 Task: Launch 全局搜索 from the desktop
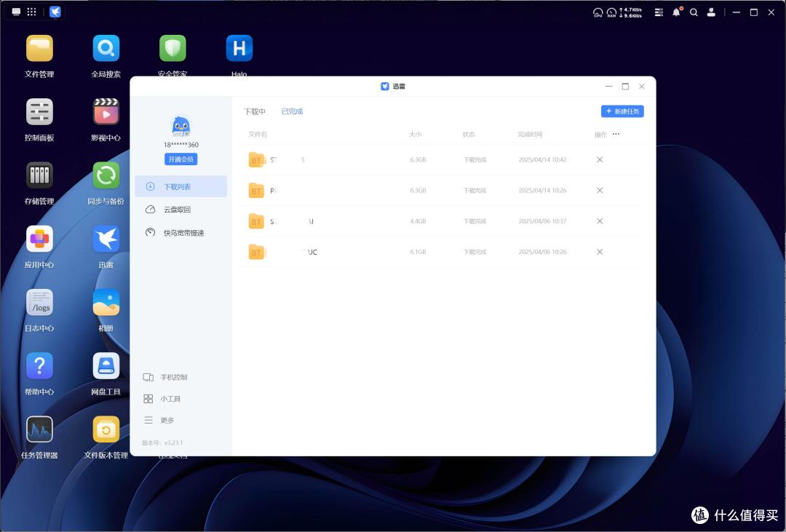point(106,49)
